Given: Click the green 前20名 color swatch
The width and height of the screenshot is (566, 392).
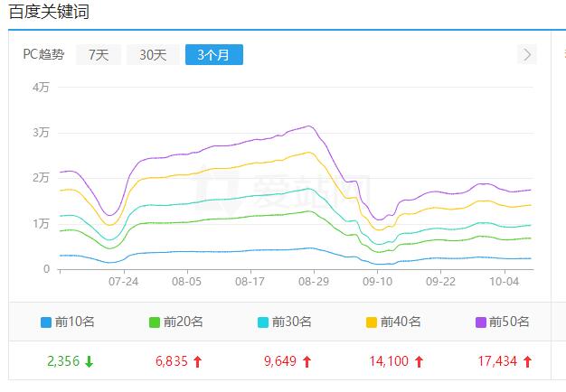Looking at the screenshot, I should (155, 322).
